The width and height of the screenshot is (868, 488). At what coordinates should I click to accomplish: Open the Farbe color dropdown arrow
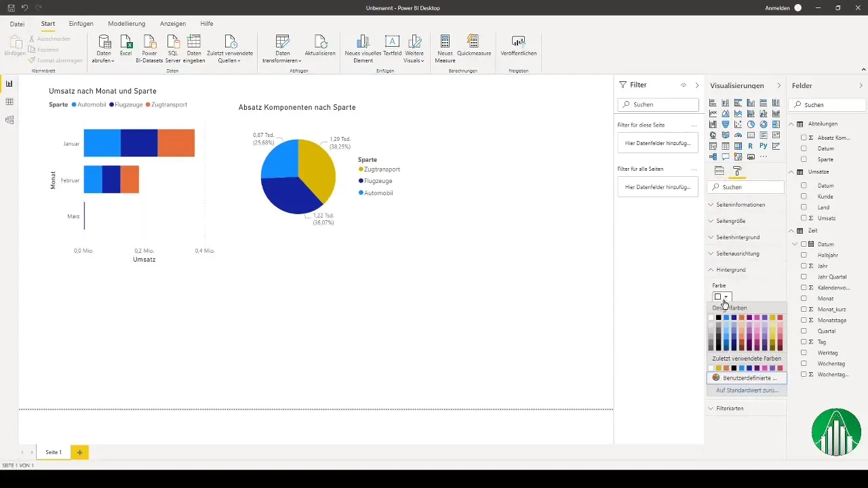pyautogui.click(x=726, y=297)
